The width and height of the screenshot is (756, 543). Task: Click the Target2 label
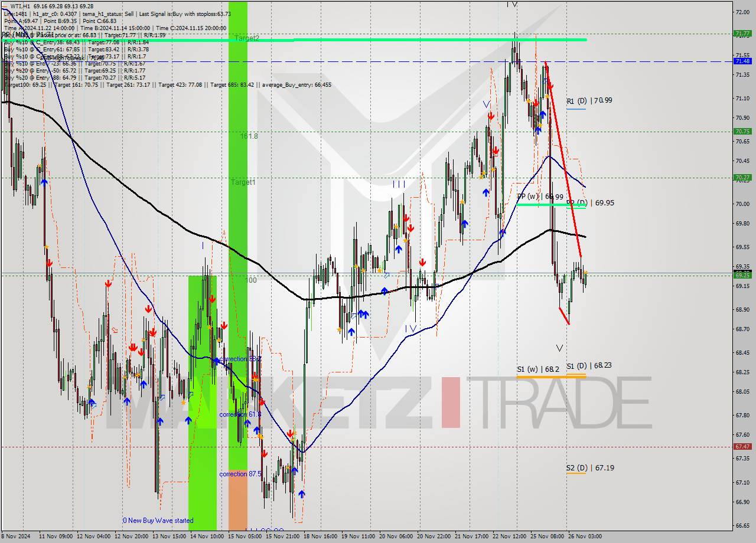[x=247, y=38]
